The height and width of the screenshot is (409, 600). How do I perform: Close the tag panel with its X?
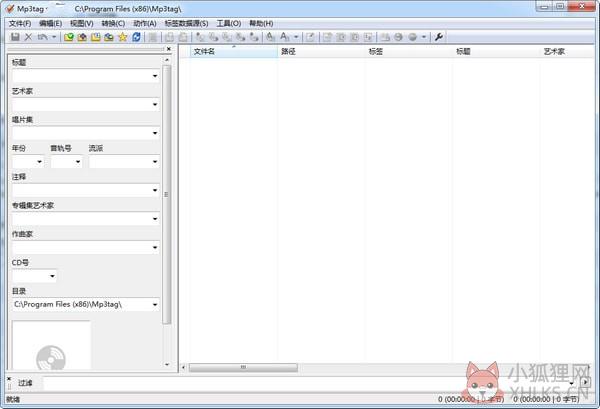[169, 49]
